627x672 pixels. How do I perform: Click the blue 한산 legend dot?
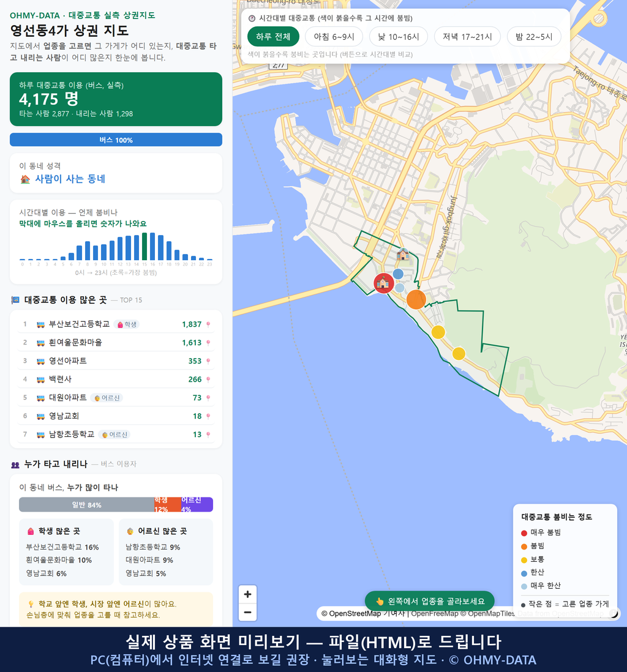tap(524, 573)
